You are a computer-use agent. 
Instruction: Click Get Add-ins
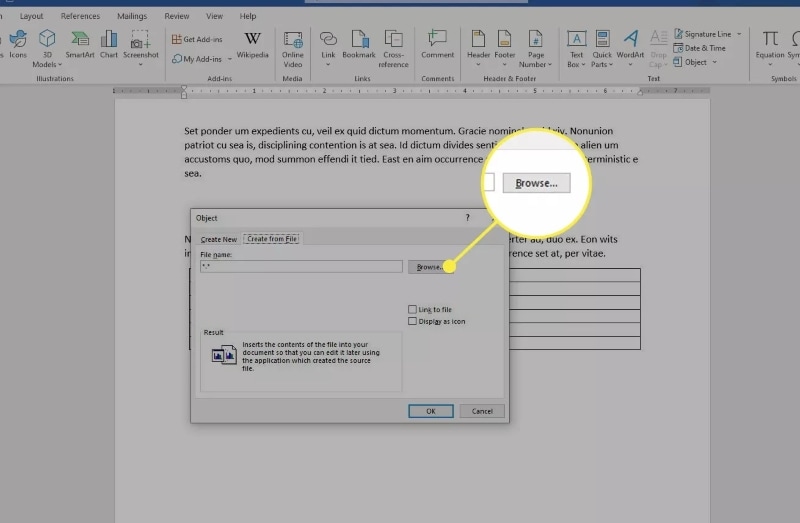(197, 39)
